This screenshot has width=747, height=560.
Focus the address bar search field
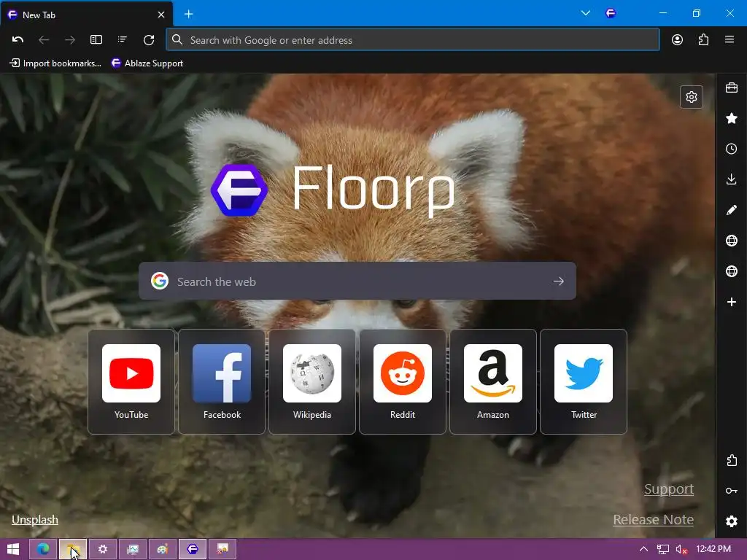413,40
